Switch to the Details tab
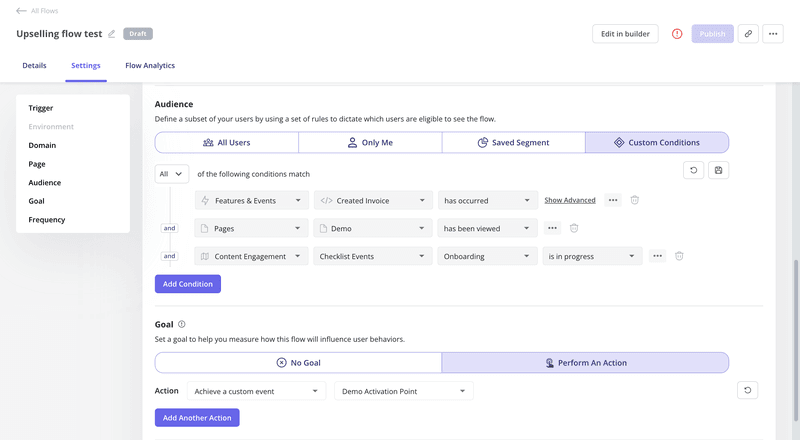The image size is (800, 440). pos(34,65)
